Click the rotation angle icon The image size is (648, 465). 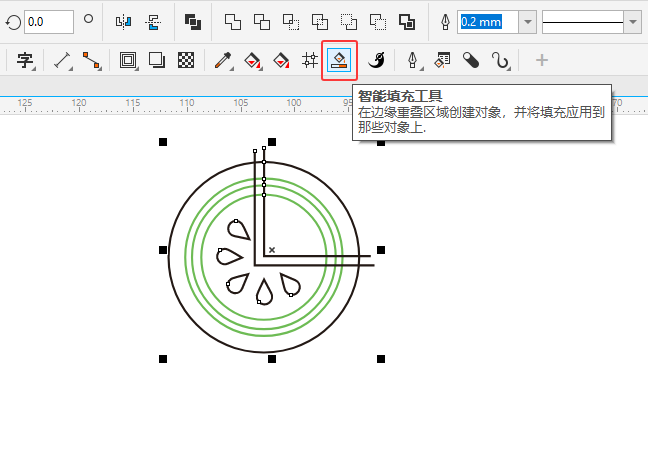pyautogui.click(x=13, y=22)
